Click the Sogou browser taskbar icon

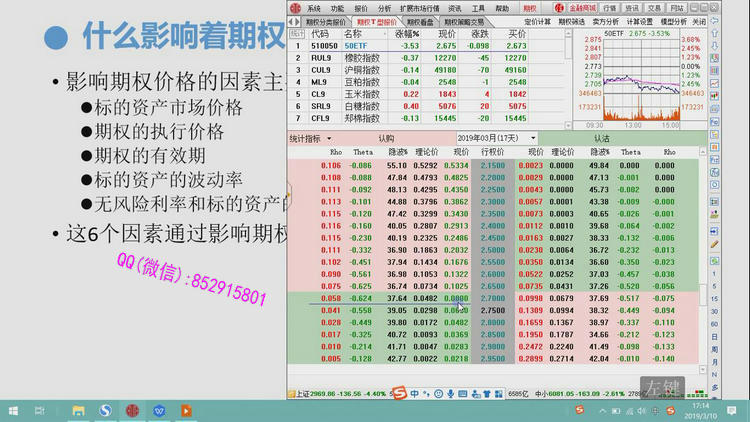click(x=106, y=410)
